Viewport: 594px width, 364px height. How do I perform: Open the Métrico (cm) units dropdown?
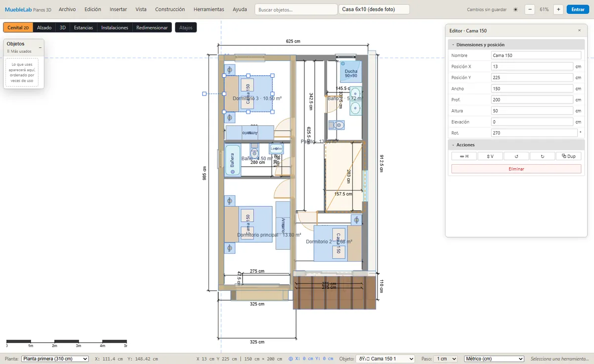(494, 359)
